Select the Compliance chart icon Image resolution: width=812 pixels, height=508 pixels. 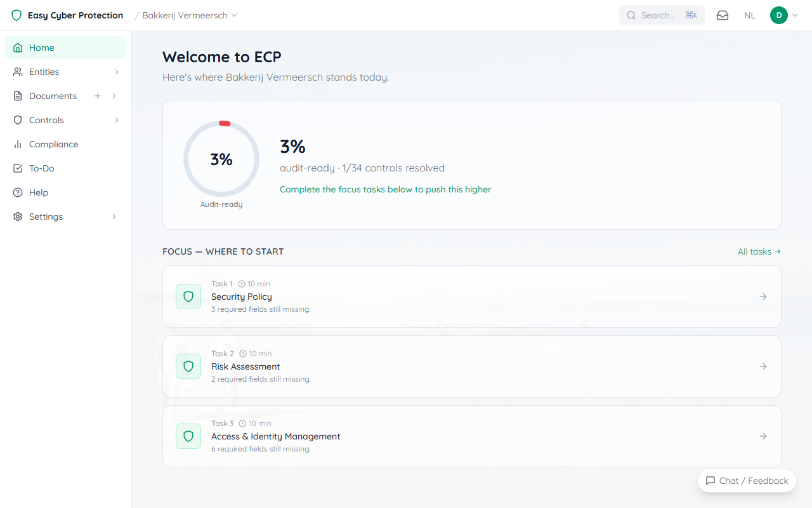pos(18,144)
